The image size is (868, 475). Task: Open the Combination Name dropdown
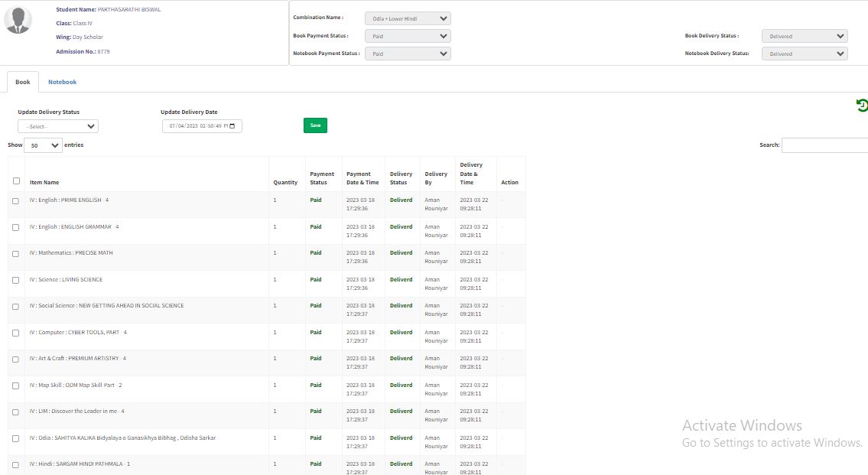[x=408, y=18]
